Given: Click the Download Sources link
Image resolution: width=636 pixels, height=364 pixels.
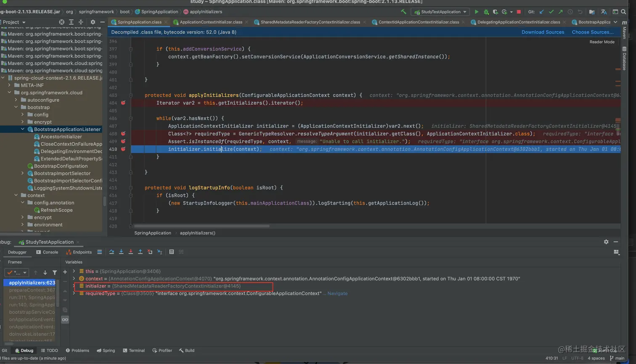Looking at the screenshot, I should point(543,32).
